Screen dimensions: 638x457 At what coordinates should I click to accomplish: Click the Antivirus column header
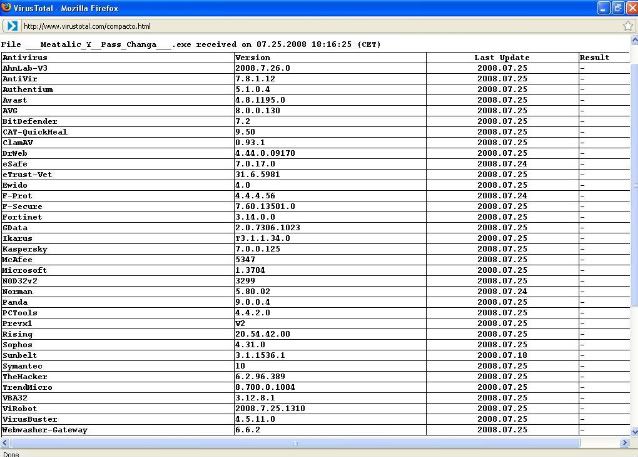(x=25, y=57)
